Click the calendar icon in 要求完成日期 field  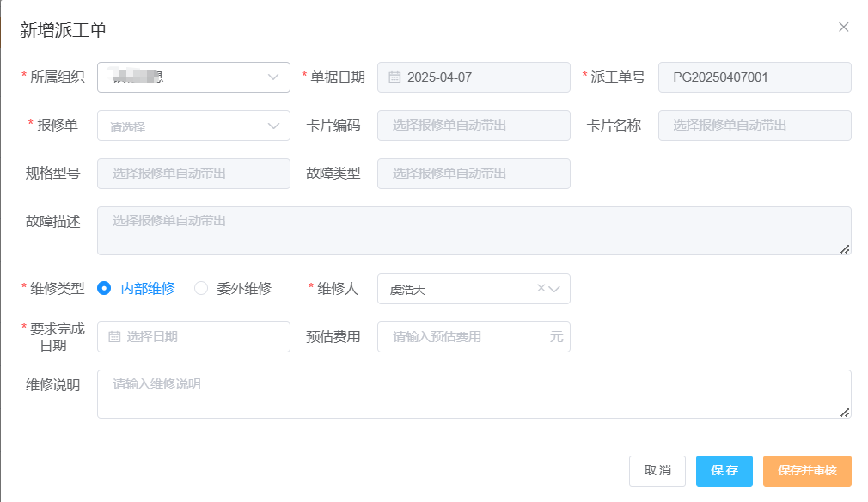click(114, 337)
